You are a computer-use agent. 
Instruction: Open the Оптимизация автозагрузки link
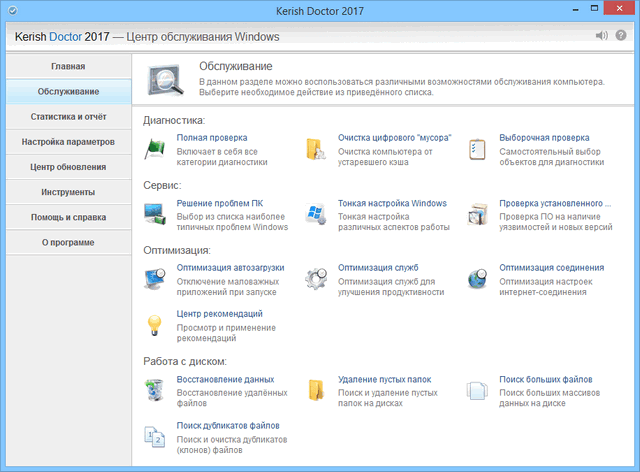pos(230,268)
